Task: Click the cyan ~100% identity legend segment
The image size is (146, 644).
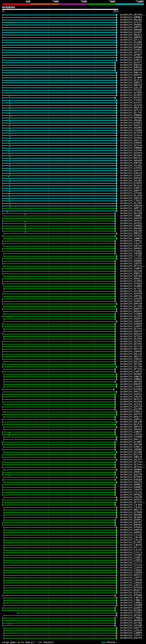Action: [130, 4]
